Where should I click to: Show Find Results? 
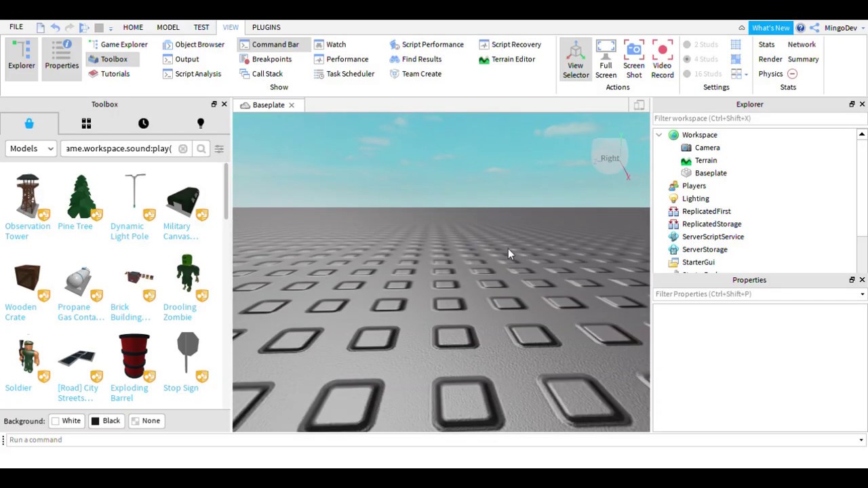pos(415,59)
